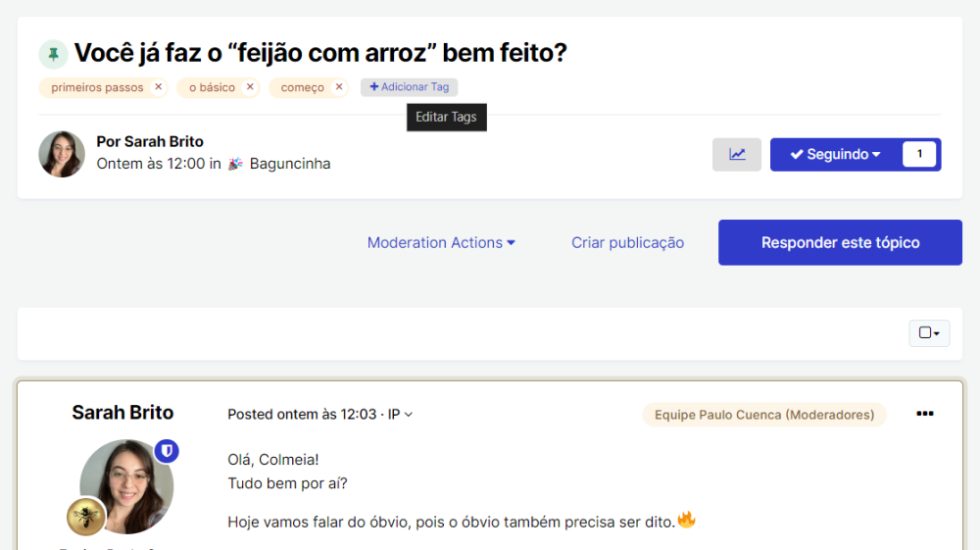This screenshot has width=980, height=550.
Task: Open the Baguncinha forum link
Action: [289, 164]
